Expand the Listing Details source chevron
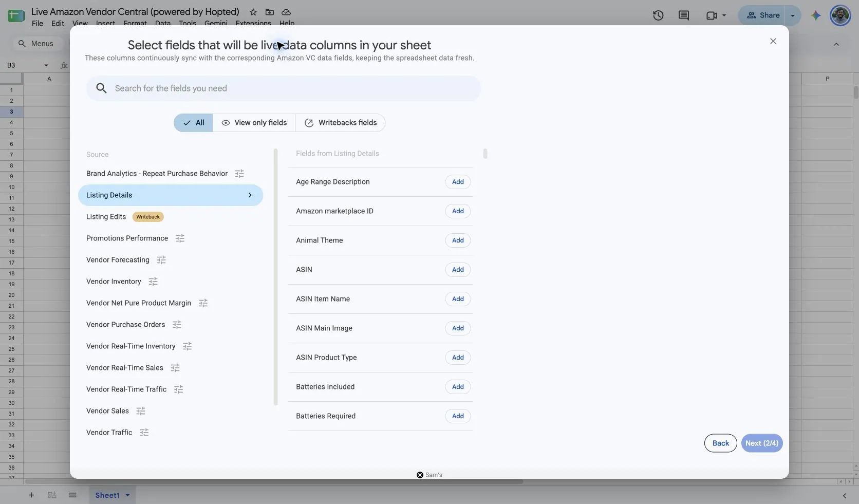 [x=250, y=195]
